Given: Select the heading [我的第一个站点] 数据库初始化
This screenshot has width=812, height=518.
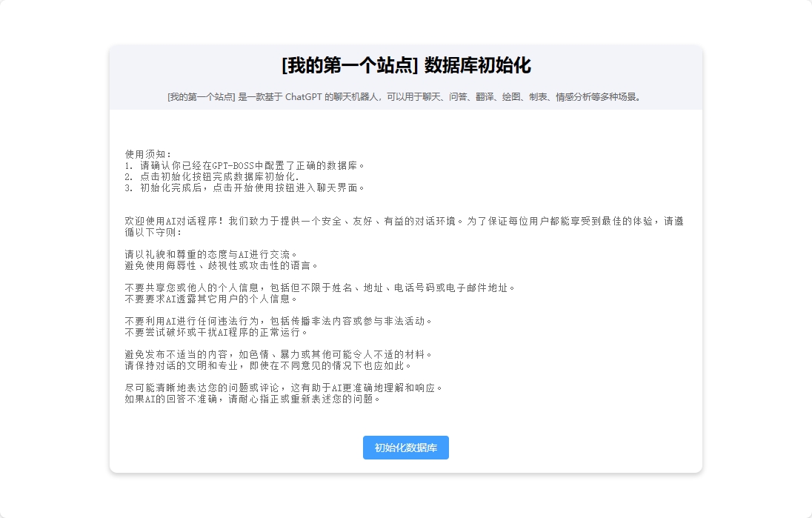Looking at the screenshot, I should pyautogui.click(x=406, y=66).
